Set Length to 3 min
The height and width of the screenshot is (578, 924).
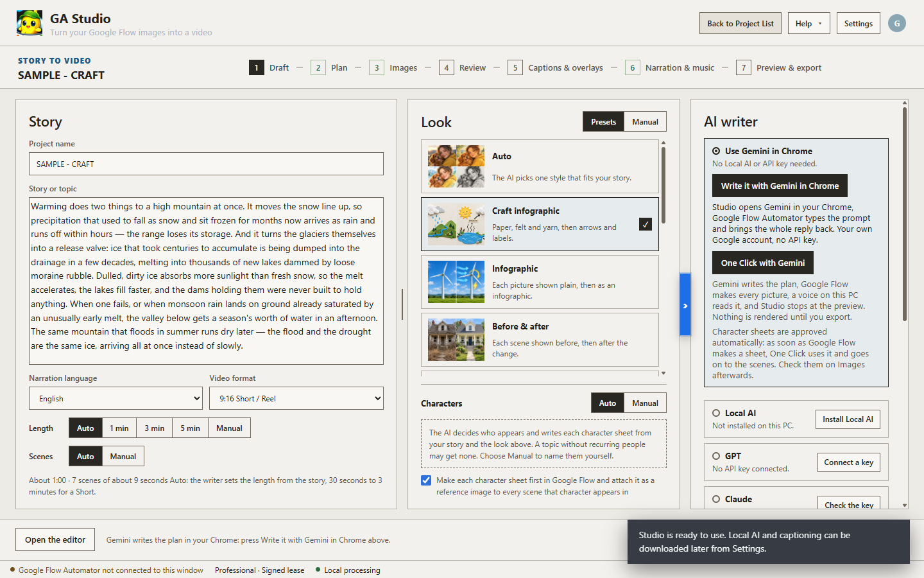154,428
